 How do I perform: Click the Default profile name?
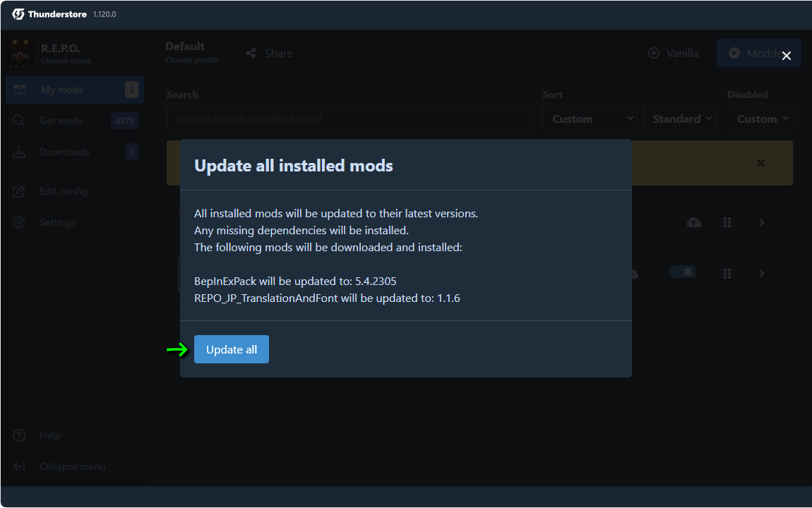pos(185,47)
